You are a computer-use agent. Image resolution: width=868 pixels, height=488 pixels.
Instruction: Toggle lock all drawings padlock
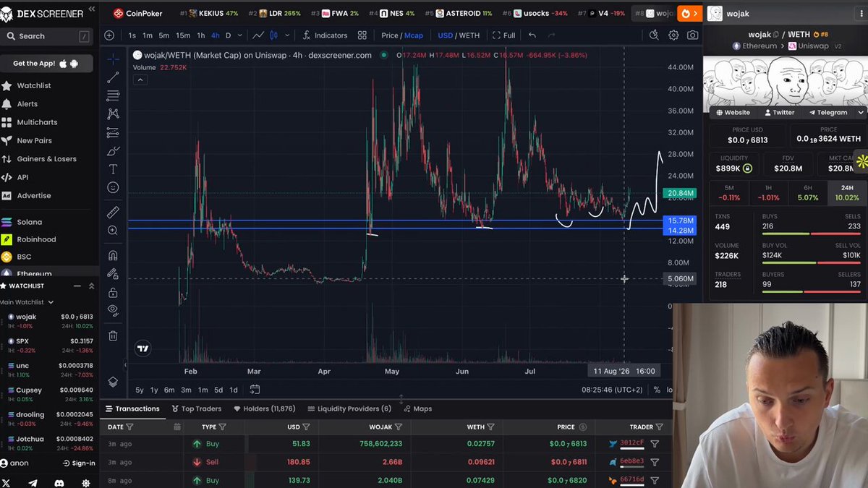[113, 292]
